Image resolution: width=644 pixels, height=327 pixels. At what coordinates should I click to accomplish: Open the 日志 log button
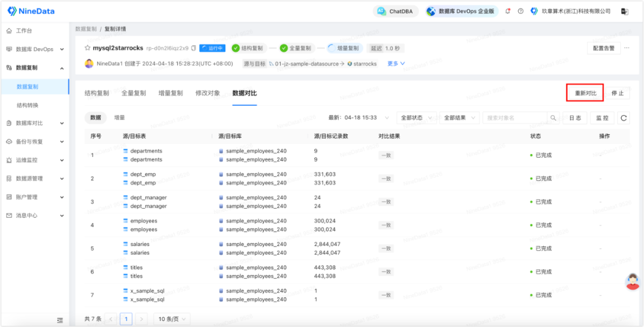click(x=575, y=118)
